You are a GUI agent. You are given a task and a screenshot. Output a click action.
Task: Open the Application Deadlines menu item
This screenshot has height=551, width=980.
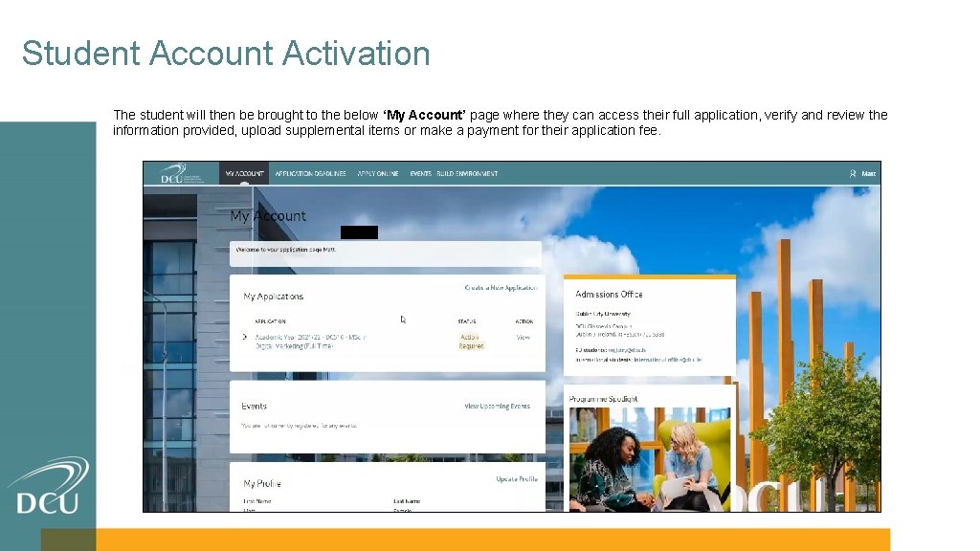pos(311,174)
